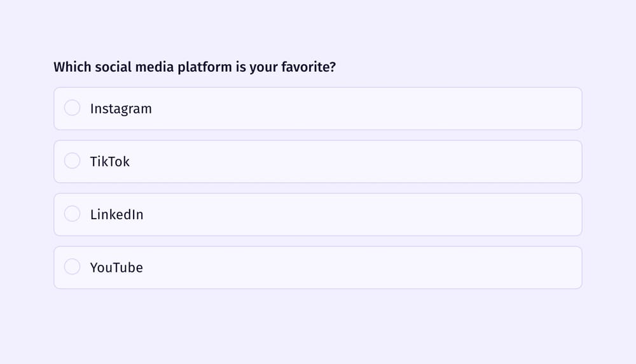Image resolution: width=636 pixels, height=364 pixels.
Task: Click the word "platform" in the heading
Action: [205, 67]
